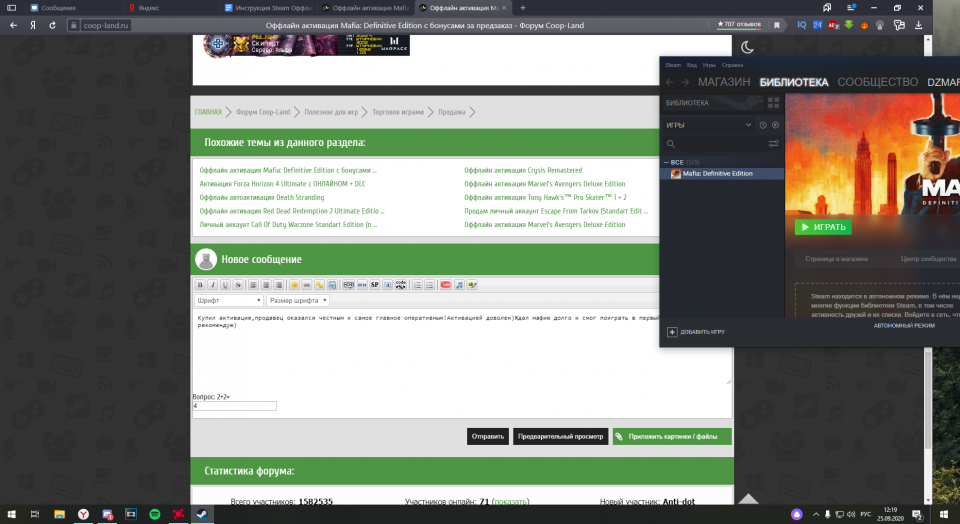
Task: Insert a YouTube video in message
Action: pos(446,285)
